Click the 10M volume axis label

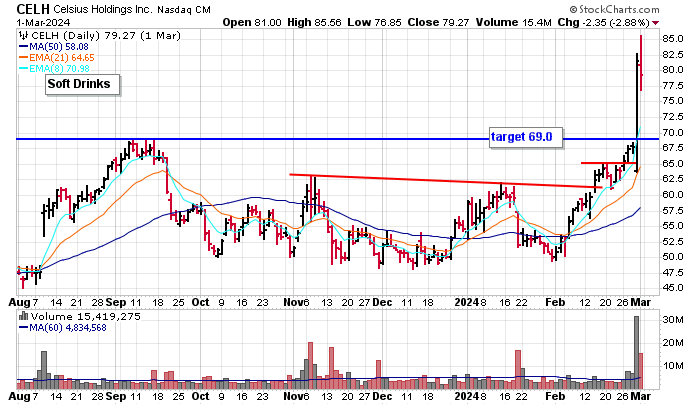(673, 366)
